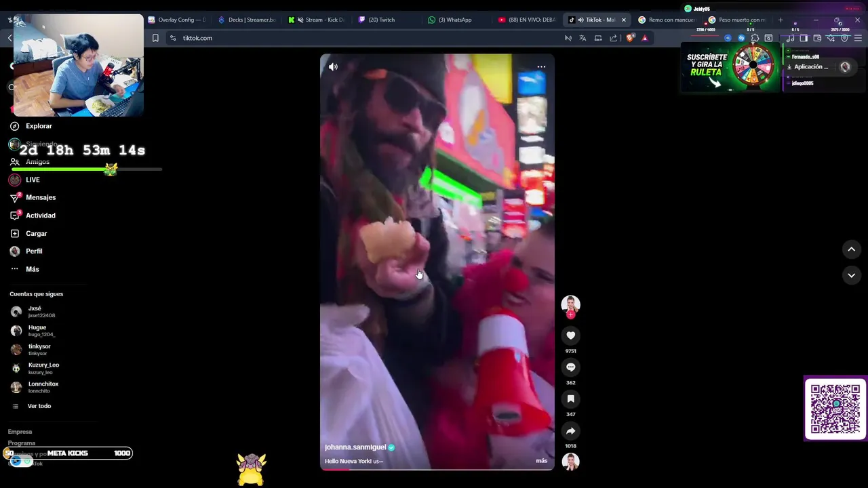Screen dimensions: 868x488
Task: Click the QR code overlay
Action: point(835,409)
